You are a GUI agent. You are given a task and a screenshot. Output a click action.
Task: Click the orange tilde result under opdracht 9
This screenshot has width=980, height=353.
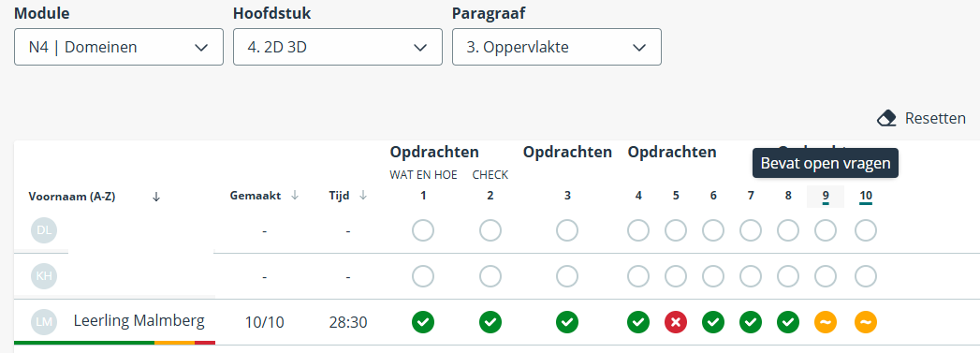(826, 322)
